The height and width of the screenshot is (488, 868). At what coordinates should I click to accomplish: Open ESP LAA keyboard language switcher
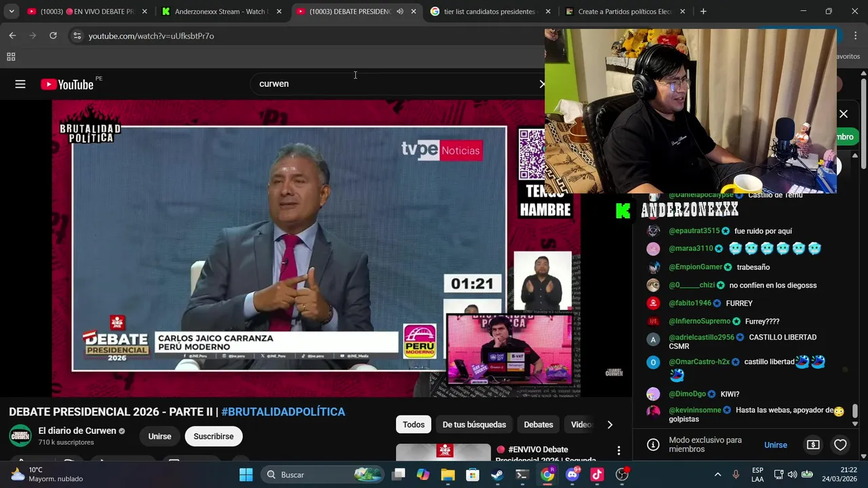(x=757, y=474)
